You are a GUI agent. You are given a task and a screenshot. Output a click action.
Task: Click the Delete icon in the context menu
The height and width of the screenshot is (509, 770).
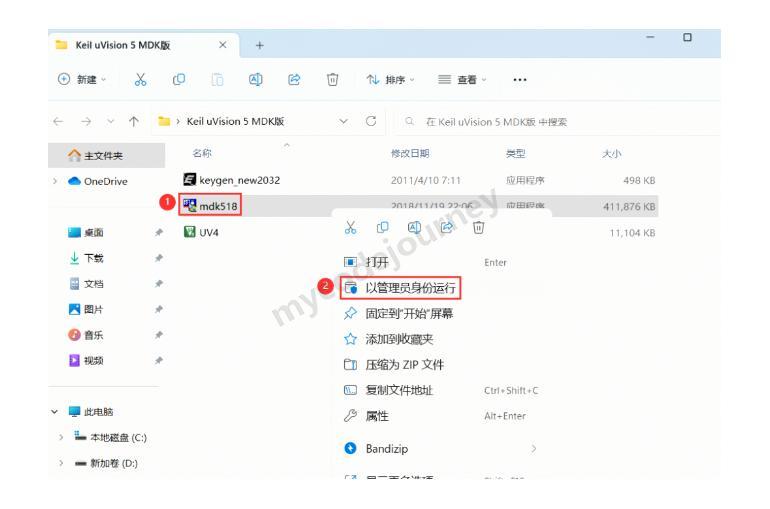pos(479,227)
